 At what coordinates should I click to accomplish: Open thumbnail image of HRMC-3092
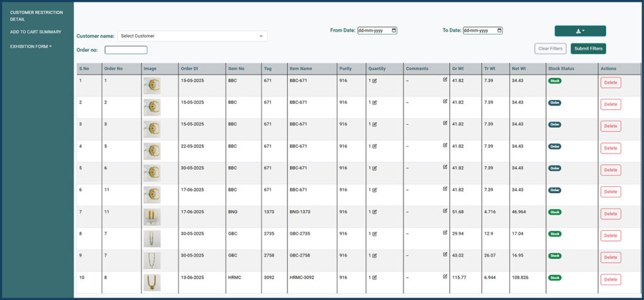152,283
